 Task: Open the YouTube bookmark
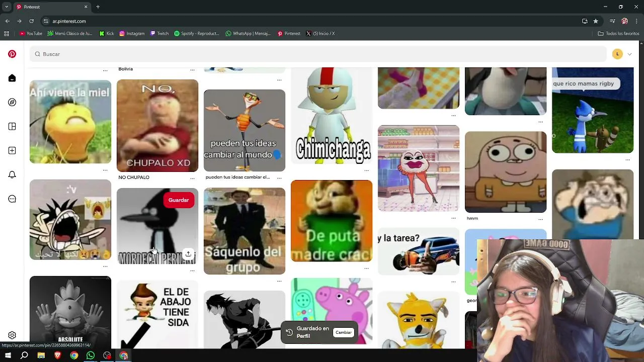[31, 34]
